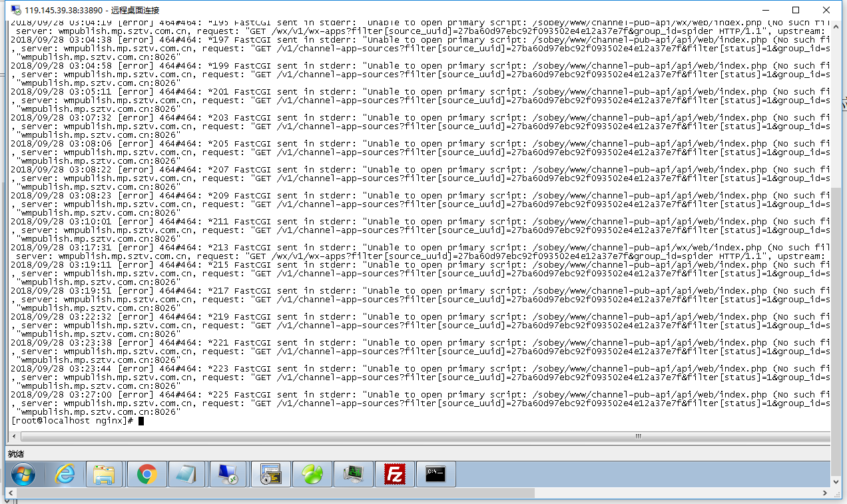This screenshot has width=847, height=504.
Task: Minimize the Remote Desktop Connection window
Action: 765,10
